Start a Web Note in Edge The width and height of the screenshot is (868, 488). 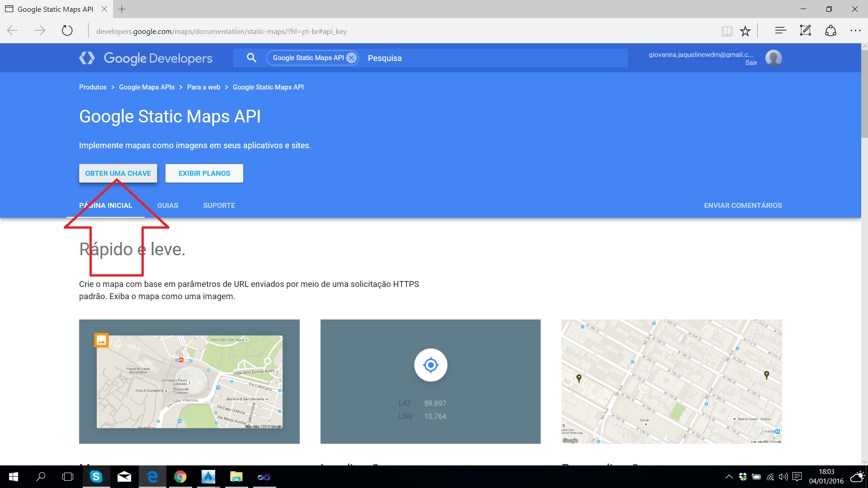805,31
